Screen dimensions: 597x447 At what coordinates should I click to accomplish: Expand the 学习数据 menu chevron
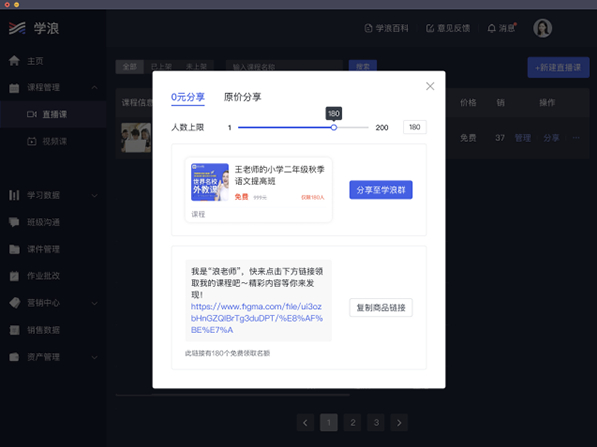pyautogui.click(x=94, y=196)
